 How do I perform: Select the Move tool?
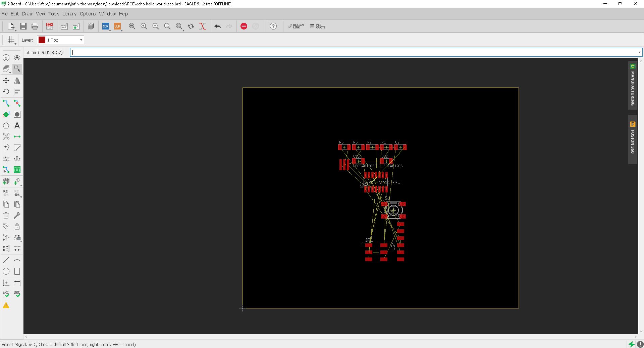6,80
